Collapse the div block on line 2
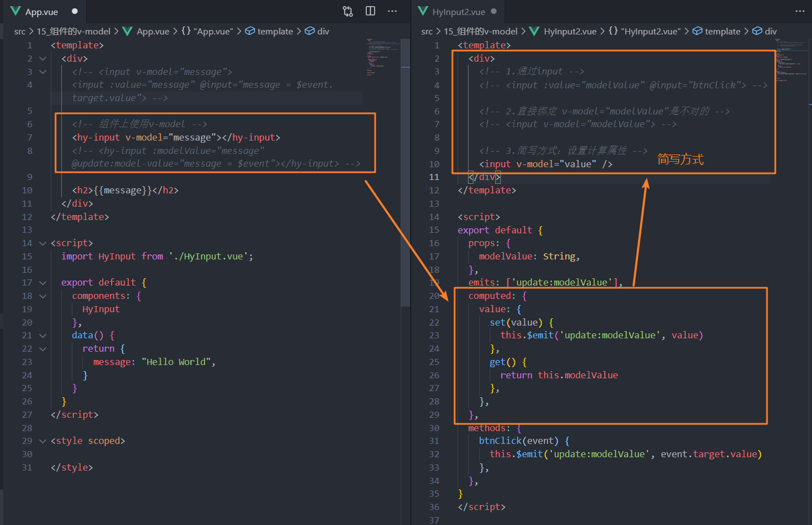 click(x=42, y=58)
